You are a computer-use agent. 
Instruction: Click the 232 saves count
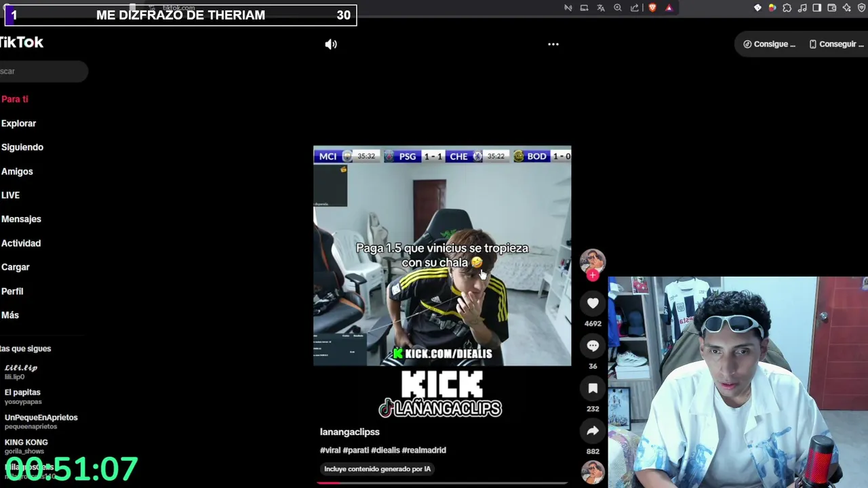[593, 409]
